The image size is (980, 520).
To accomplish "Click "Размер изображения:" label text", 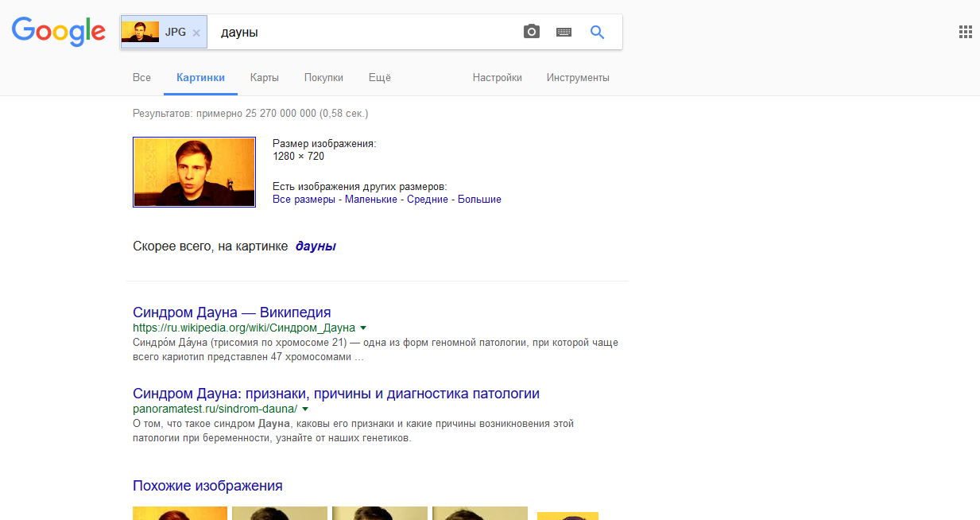I will pyautogui.click(x=324, y=144).
